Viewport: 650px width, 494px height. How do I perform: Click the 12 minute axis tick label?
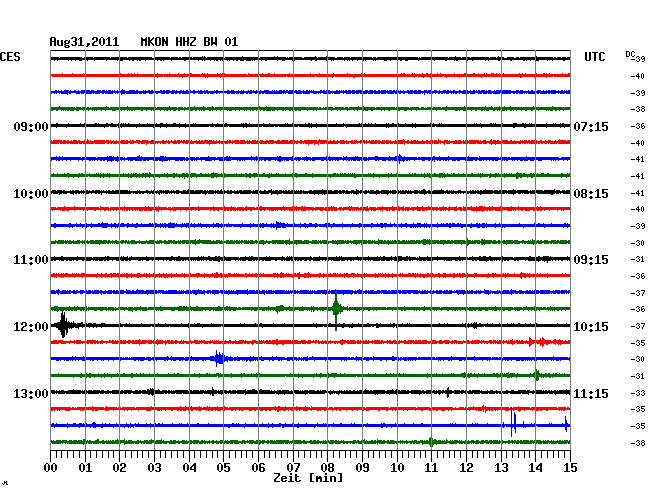point(466,467)
